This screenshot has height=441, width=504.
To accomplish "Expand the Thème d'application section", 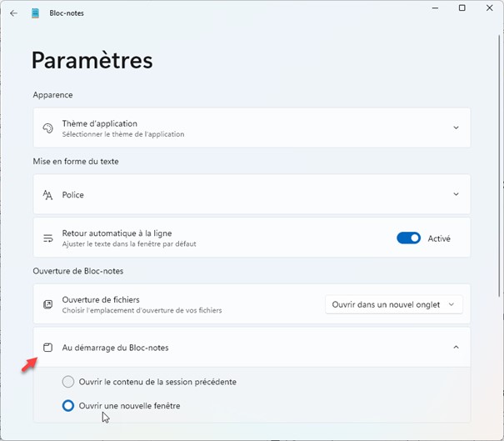I will tap(456, 128).
